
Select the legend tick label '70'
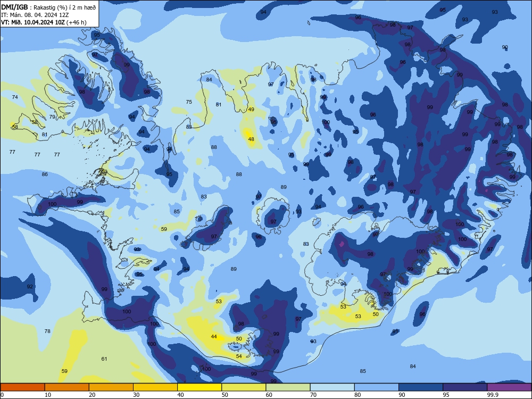point(313,395)
